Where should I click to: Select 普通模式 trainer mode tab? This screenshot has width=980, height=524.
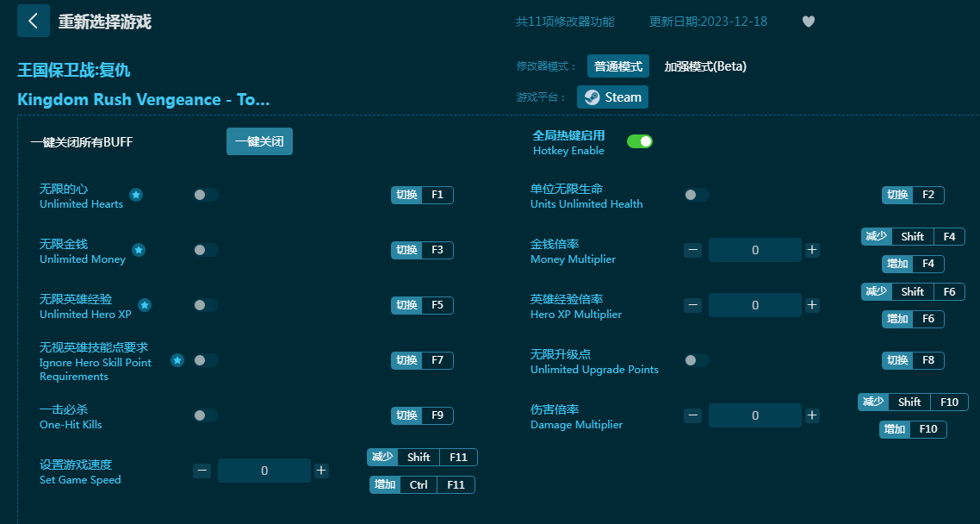pos(618,66)
